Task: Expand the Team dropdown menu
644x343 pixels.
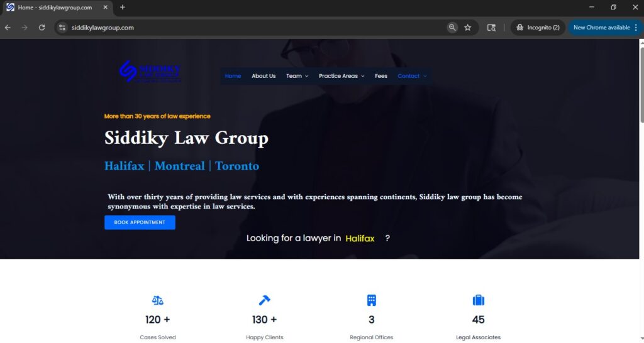Action: (x=297, y=76)
